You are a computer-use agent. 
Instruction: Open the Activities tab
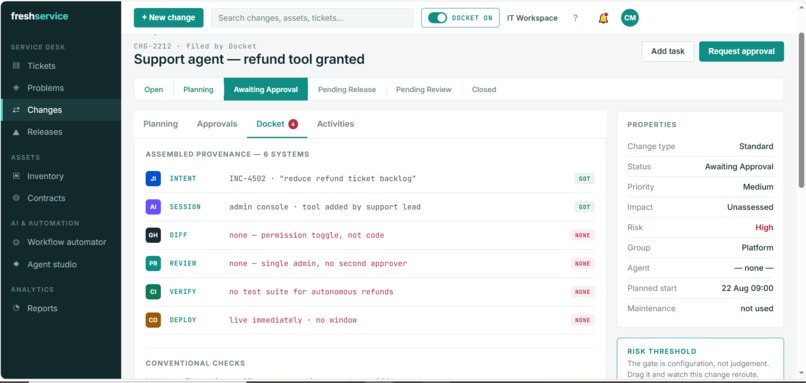point(335,124)
